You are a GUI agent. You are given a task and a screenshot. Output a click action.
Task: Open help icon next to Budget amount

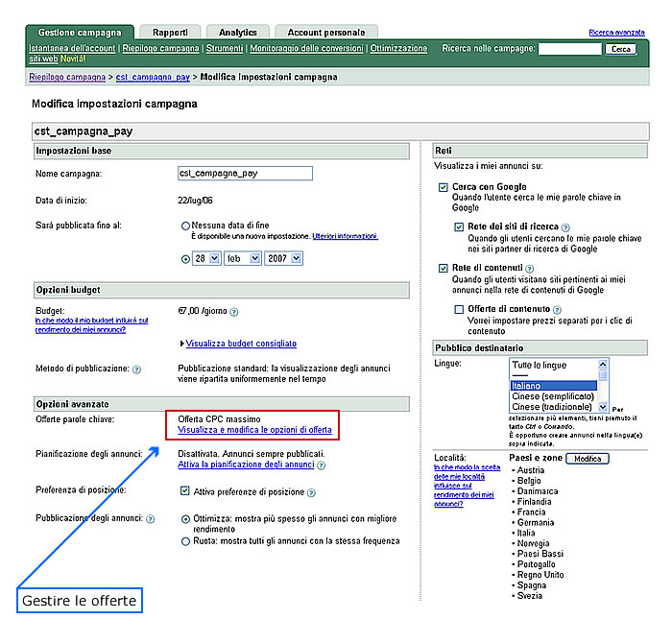(x=234, y=312)
